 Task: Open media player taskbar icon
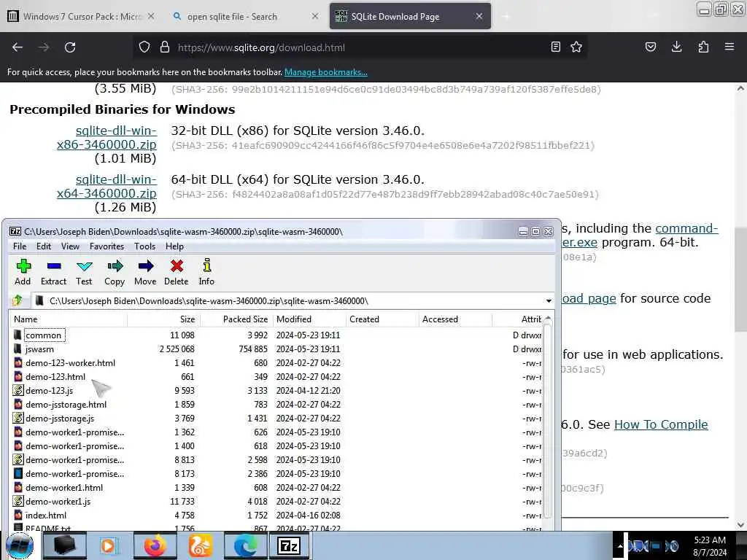[109, 545]
